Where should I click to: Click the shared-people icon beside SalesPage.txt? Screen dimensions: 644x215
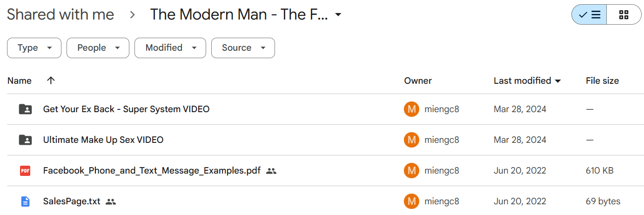110,202
